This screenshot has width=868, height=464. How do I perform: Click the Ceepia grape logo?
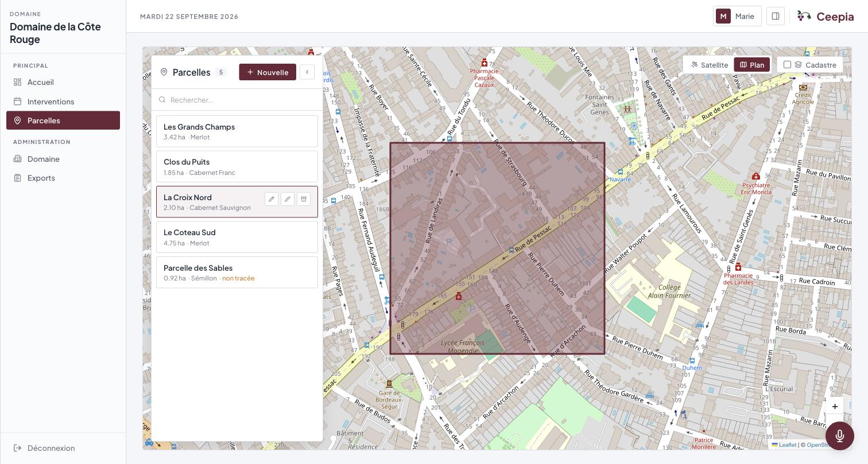click(804, 16)
